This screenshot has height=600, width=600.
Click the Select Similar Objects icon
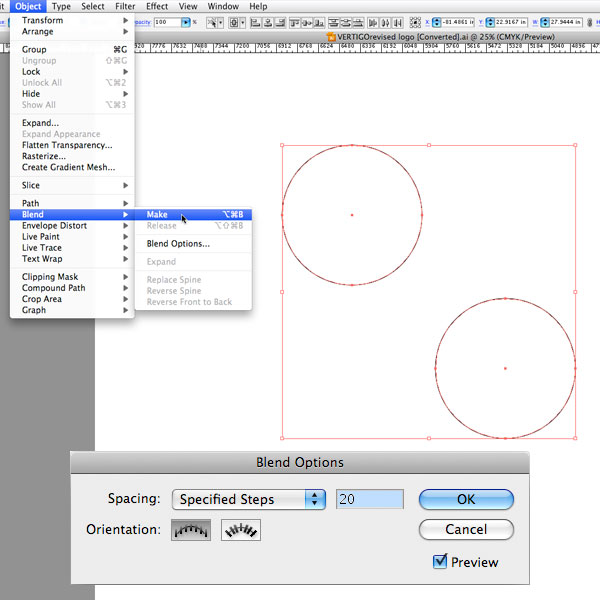click(212, 23)
